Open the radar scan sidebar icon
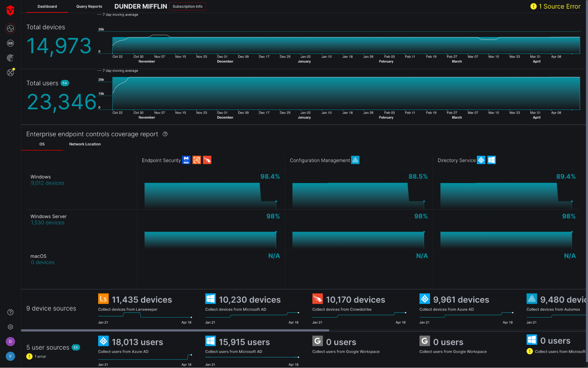 10,58
